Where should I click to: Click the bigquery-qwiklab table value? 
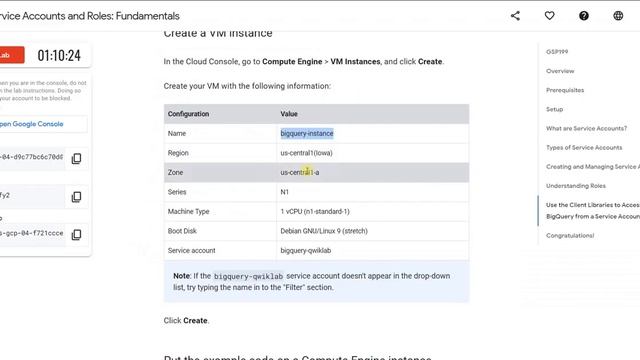tap(306, 251)
